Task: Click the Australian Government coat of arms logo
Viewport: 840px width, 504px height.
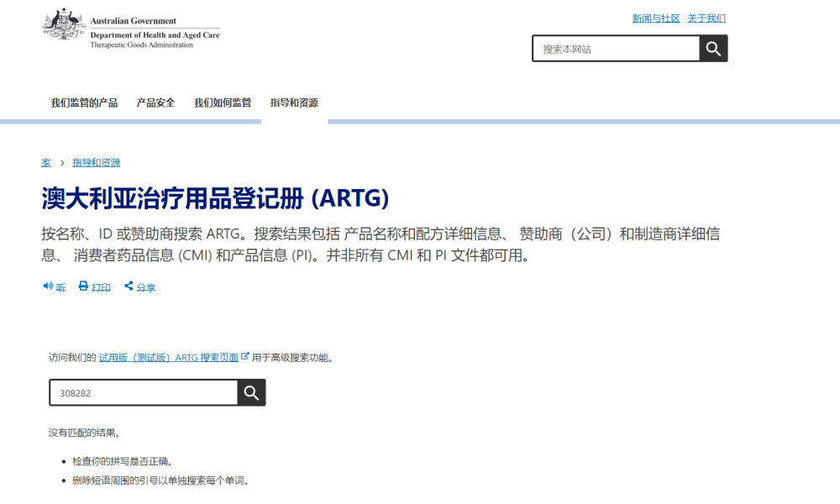Action: (x=64, y=24)
